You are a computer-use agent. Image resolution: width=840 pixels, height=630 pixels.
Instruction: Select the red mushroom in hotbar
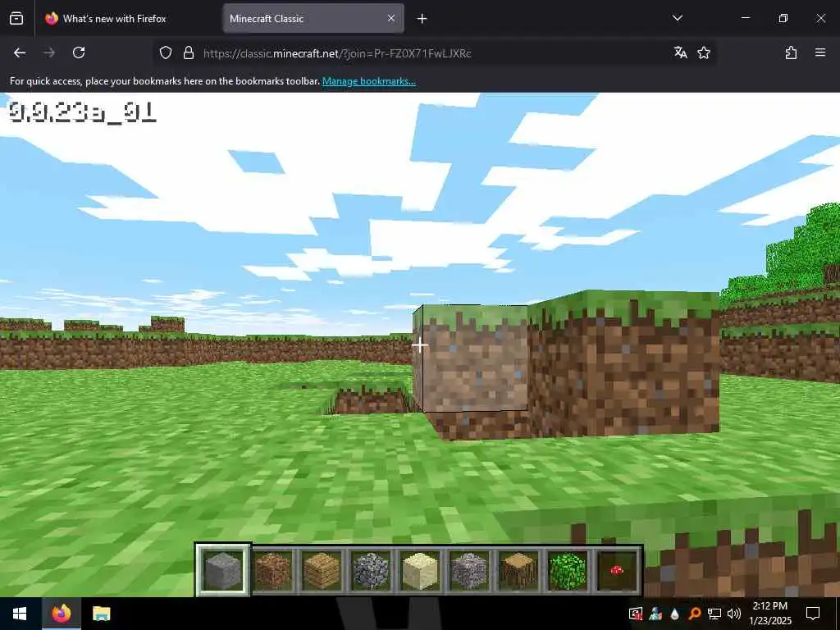[617, 570]
